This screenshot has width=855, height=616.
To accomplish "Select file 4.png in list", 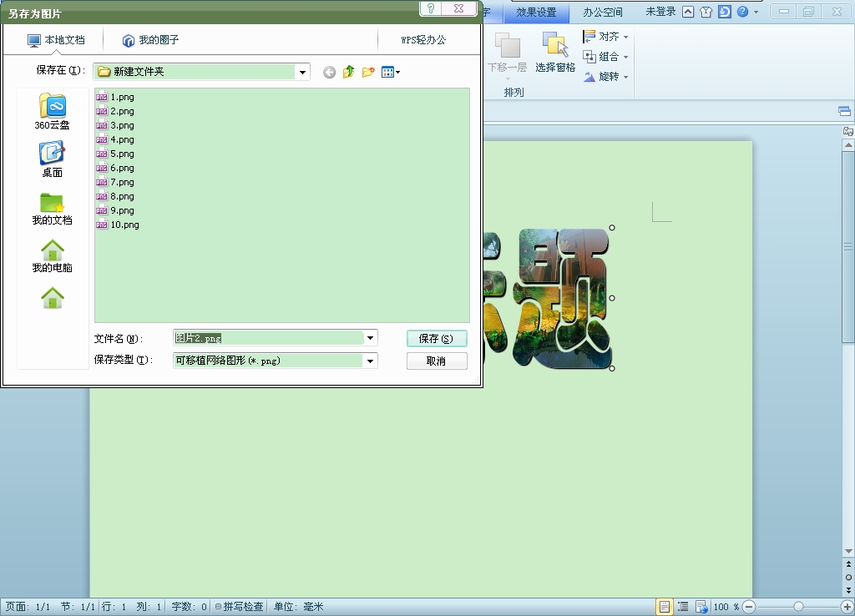I will (x=115, y=139).
